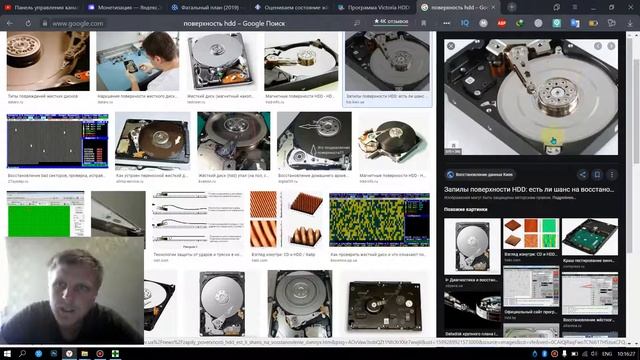Switch to the Программа Victoria HDD tab
Screen dimensions: 640x360
point(374,7)
